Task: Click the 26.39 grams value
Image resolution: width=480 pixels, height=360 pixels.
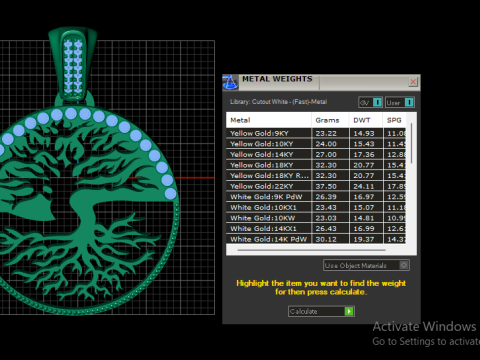Action: coord(326,197)
